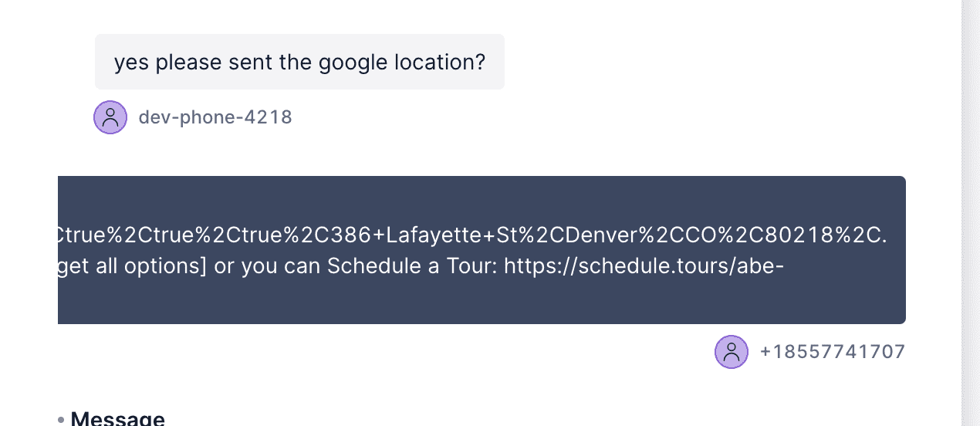Select the dev-phone-4218 sender name
Screen dimensions: 980x426
(215, 117)
